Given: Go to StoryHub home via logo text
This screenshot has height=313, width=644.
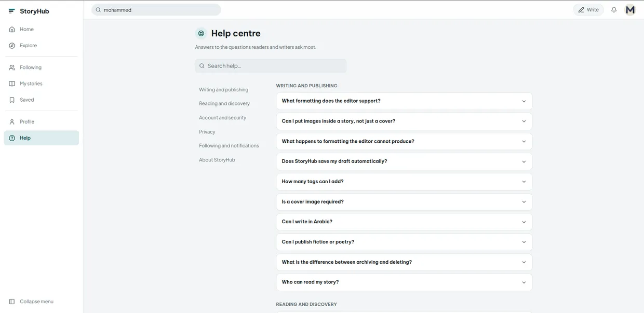Looking at the screenshot, I should click(34, 11).
